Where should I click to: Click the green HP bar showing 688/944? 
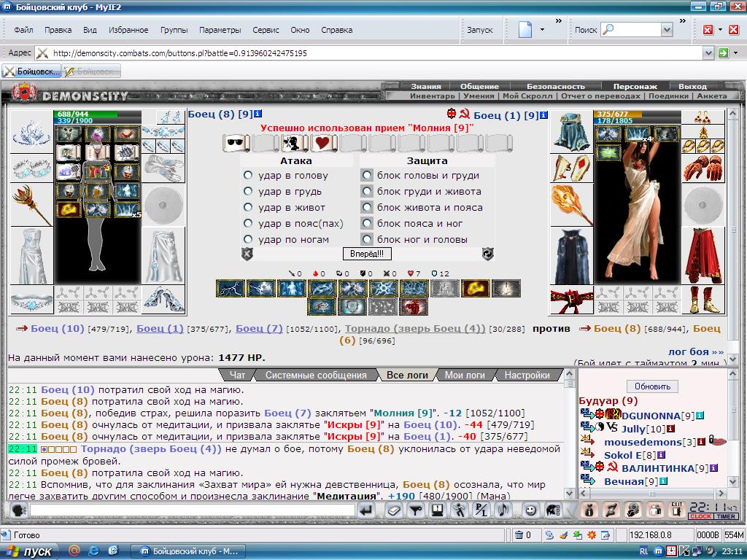(98, 114)
